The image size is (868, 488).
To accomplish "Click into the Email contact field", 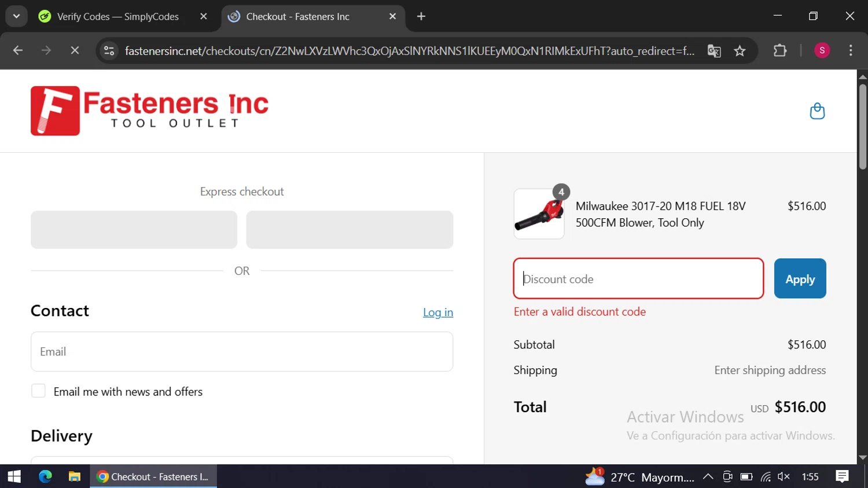I will [242, 351].
